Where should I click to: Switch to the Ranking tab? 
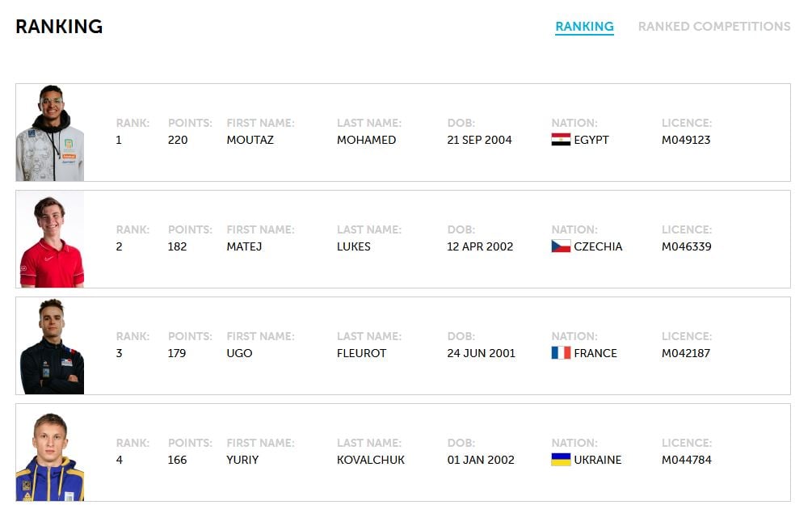point(584,27)
